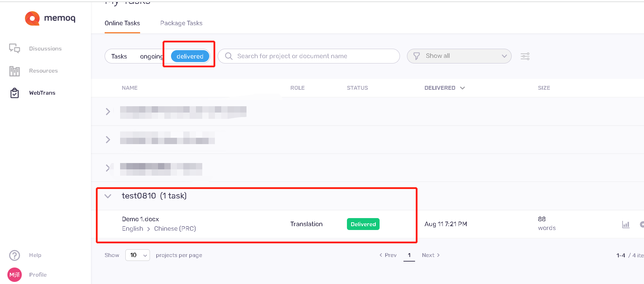Screen dimensions: 644x284
Task: Click the memoQ logo
Action: click(x=50, y=18)
